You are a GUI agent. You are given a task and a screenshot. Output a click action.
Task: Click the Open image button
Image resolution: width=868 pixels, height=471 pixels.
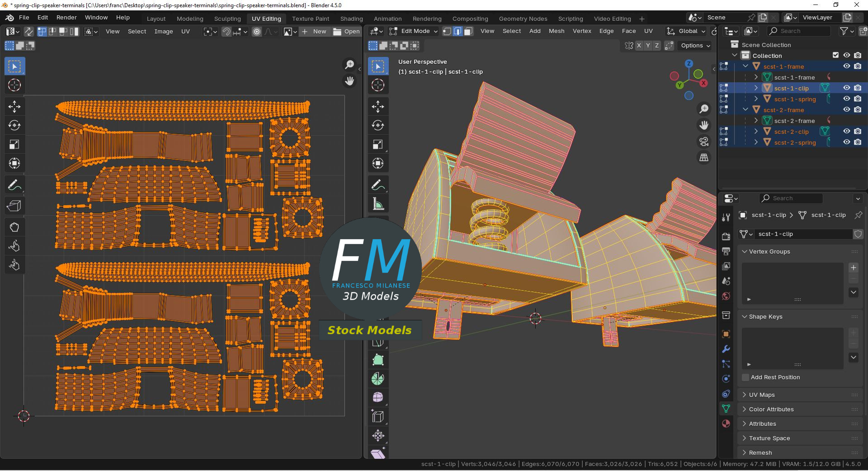point(347,32)
